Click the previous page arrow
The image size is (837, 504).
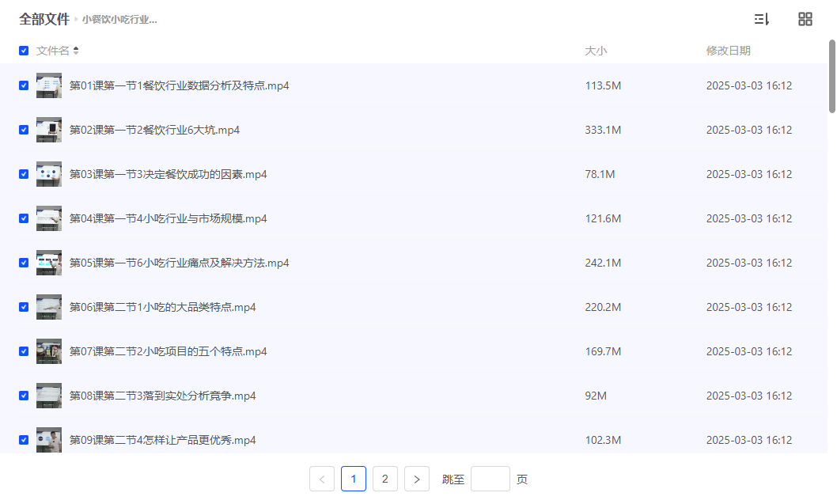[x=321, y=478]
